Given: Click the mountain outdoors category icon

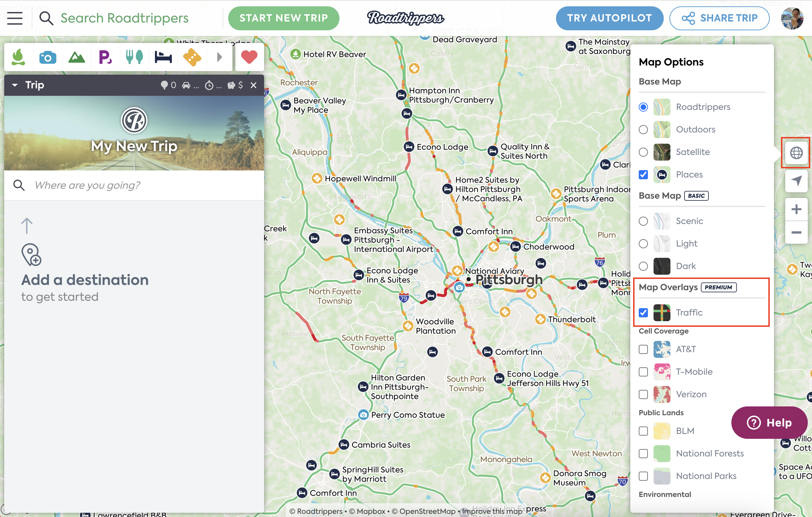Looking at the screenshot, I should tap(77, 57).
